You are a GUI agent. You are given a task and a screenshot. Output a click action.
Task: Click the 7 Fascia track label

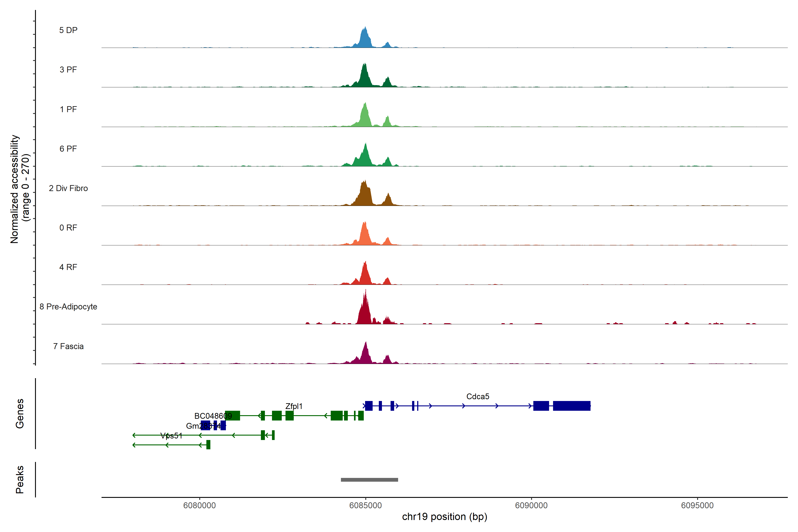coord(68,346)
